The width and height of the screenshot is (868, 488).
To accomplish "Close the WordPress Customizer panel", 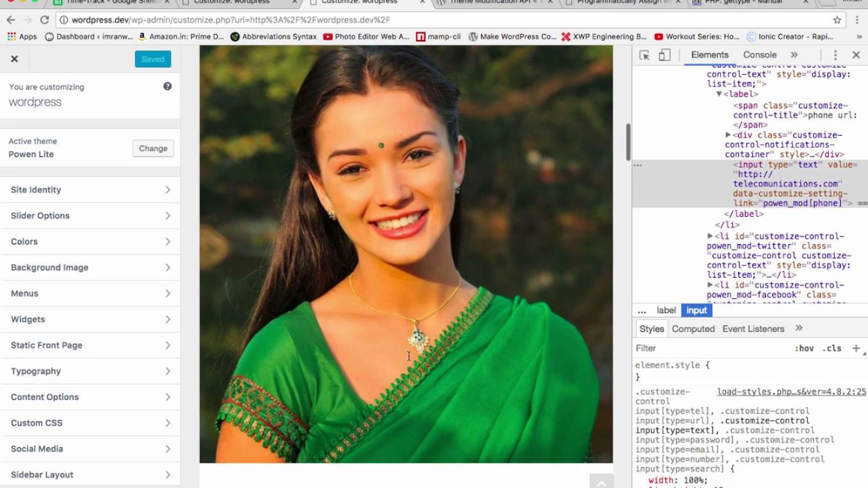I will pos(14,59).
